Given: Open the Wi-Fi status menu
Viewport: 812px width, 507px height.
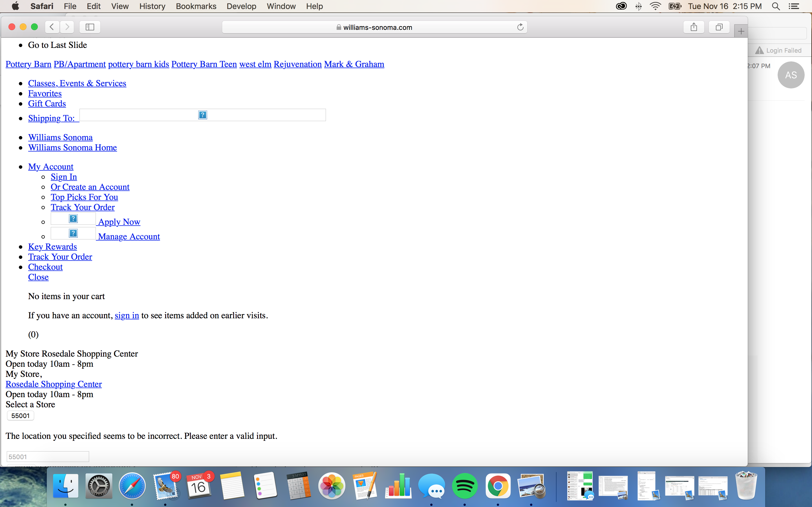Looking at the screenshot, I should pos(655,6).
